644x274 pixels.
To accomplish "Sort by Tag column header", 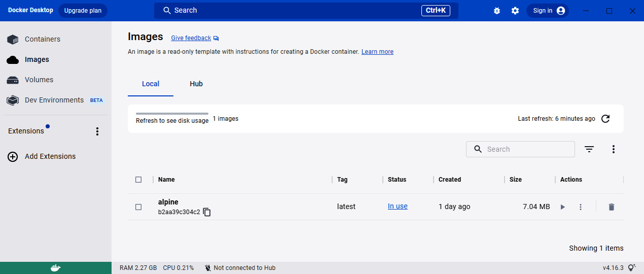I will pos(342,180).
